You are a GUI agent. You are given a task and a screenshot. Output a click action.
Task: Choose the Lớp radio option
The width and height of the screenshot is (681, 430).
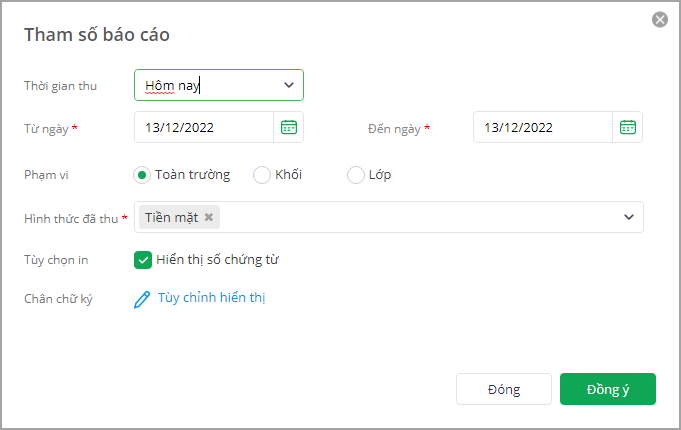pyautogui.click(x=356, y=175)
